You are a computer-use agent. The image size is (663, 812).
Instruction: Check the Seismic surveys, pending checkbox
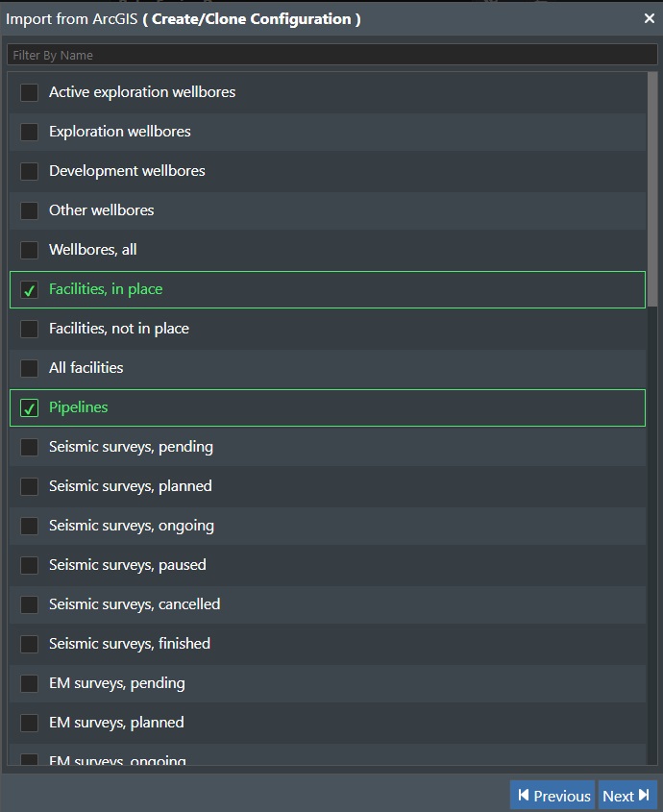[29, 448]
